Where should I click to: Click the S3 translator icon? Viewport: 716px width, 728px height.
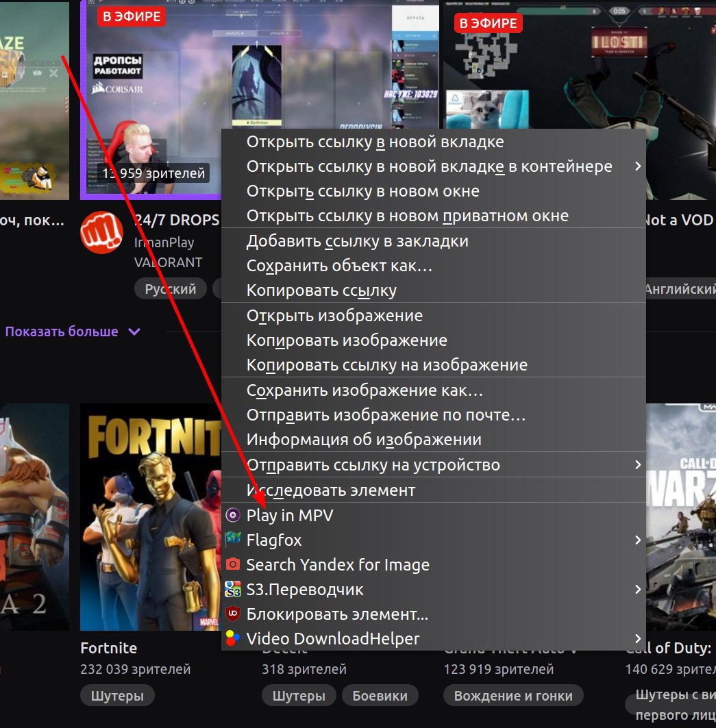pos(233,589)
